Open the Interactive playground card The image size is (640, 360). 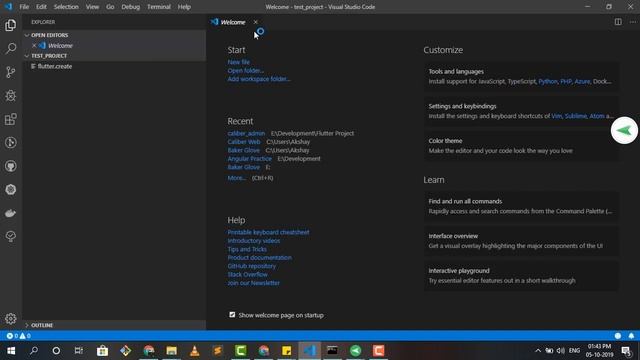tap(521, 276)
